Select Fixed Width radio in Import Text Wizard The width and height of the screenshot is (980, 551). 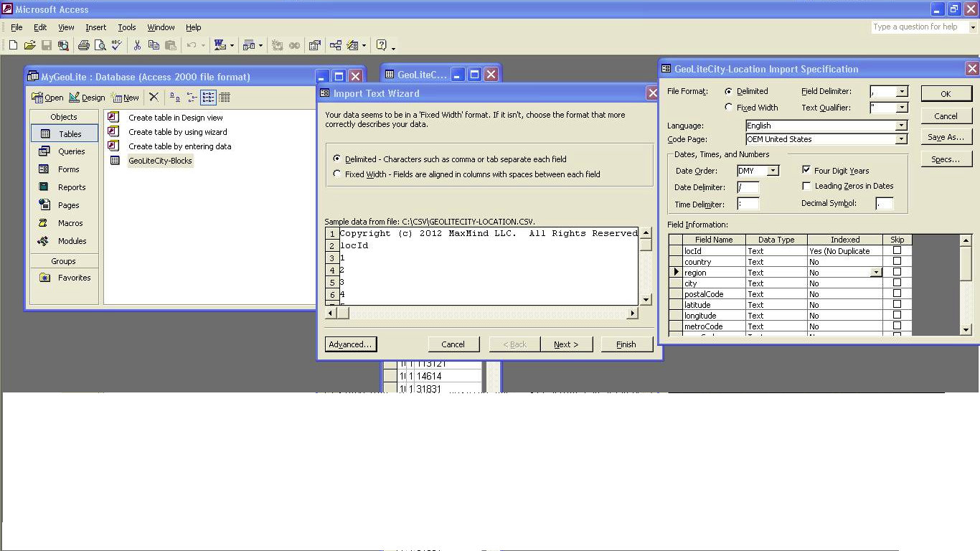tap(337, 174)
